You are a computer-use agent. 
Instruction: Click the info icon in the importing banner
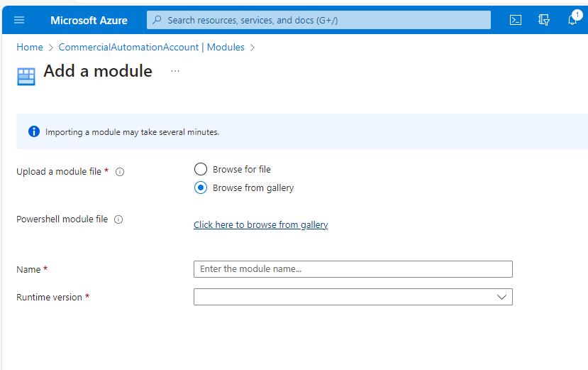[34, 131]
